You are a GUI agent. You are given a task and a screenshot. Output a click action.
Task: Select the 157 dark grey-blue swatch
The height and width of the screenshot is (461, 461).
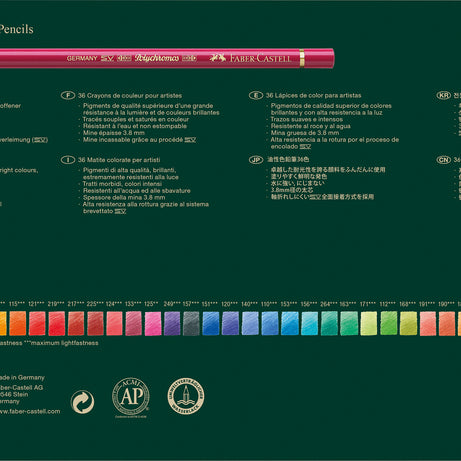point(191,323)
